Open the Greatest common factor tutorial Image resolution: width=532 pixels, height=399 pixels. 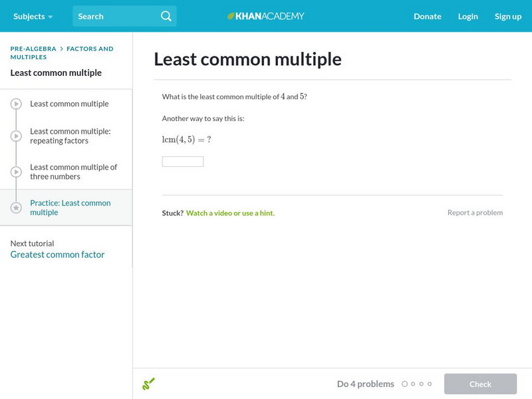tap(57, 255)
